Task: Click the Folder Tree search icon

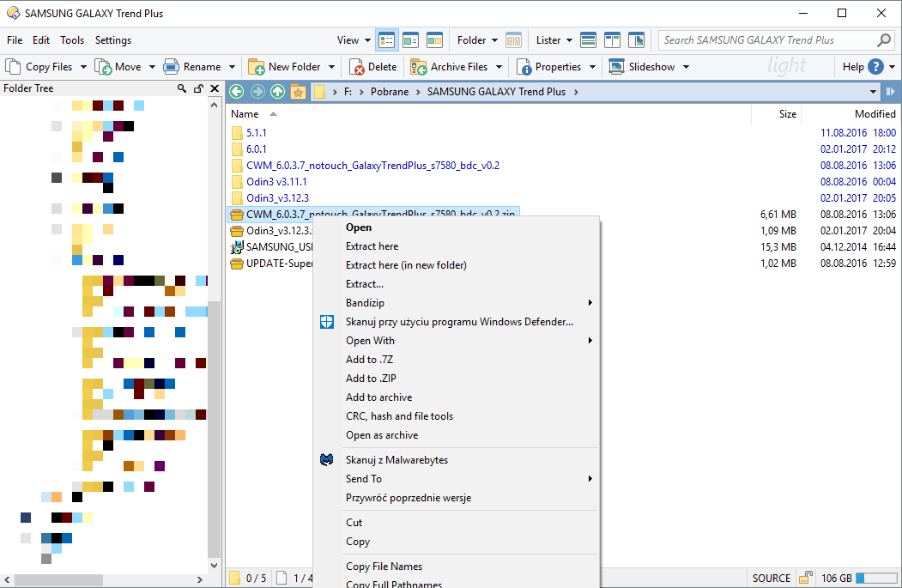Action: tap(182, 88)
